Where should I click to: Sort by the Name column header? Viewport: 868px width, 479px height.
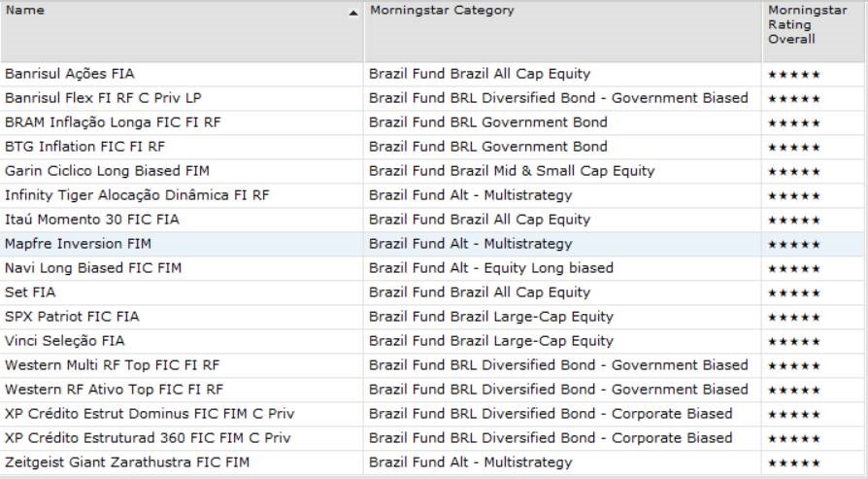pyautogui.click(x=25, y=11)
